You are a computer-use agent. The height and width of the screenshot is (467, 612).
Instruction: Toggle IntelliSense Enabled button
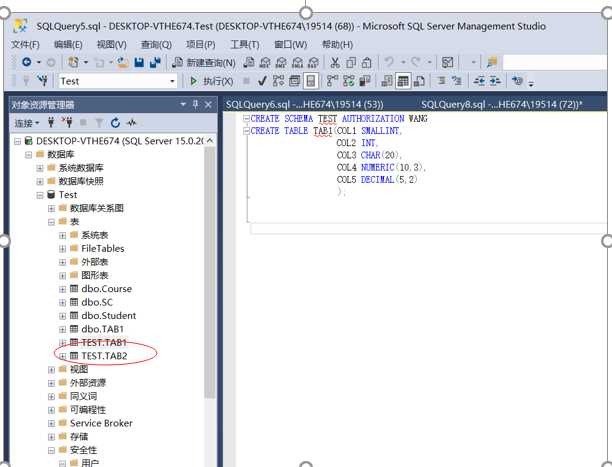pos(311,81)
